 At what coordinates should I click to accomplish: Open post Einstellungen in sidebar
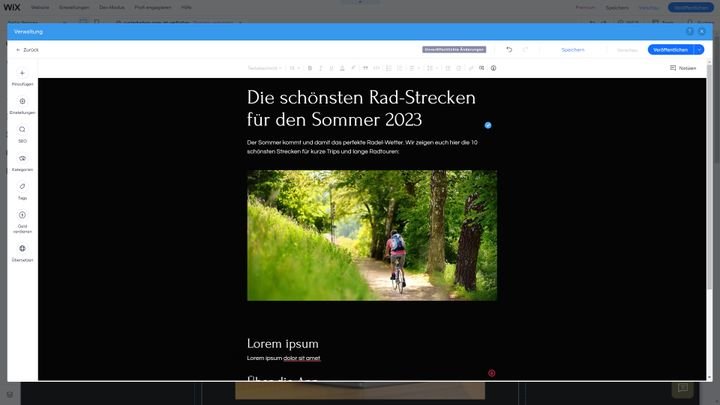22,106
